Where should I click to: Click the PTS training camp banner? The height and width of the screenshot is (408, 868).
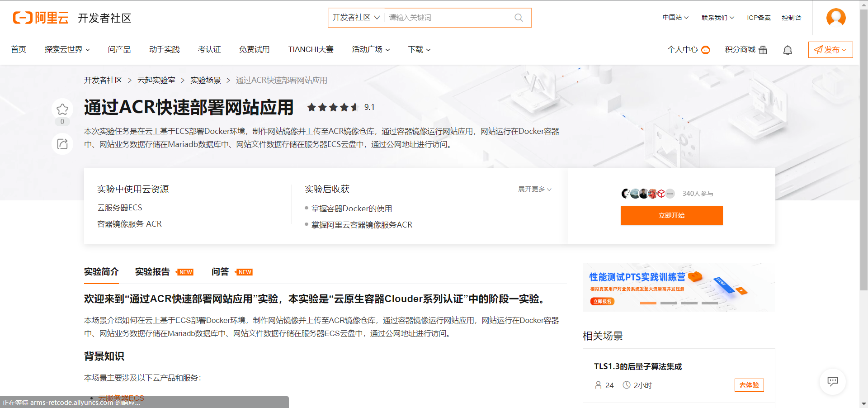tap(679, 287)
